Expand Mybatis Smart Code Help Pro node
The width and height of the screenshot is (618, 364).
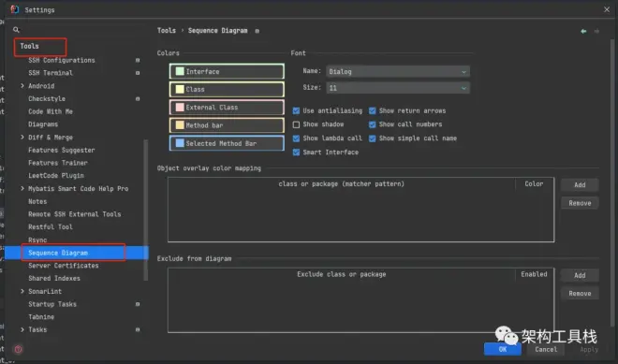(22, 188)
